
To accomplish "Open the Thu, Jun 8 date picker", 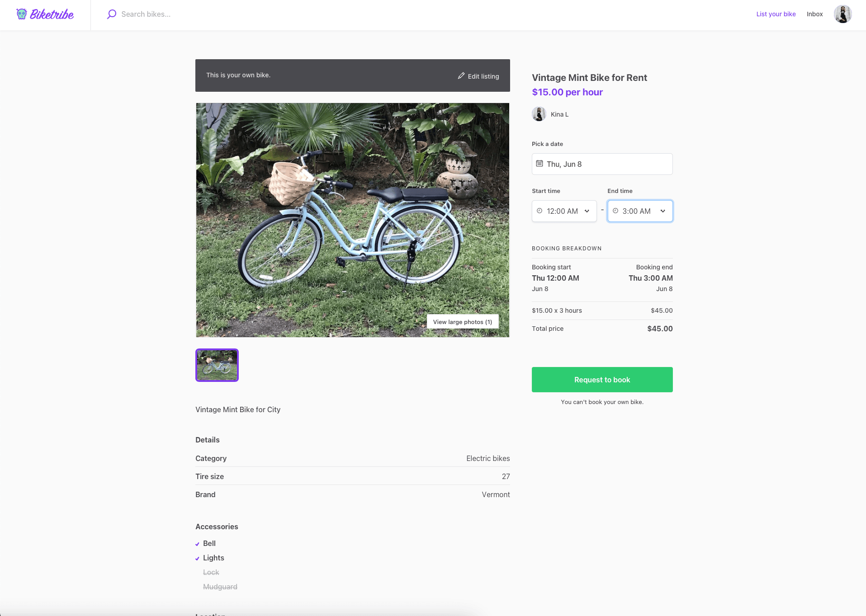I will coord(602,164).
